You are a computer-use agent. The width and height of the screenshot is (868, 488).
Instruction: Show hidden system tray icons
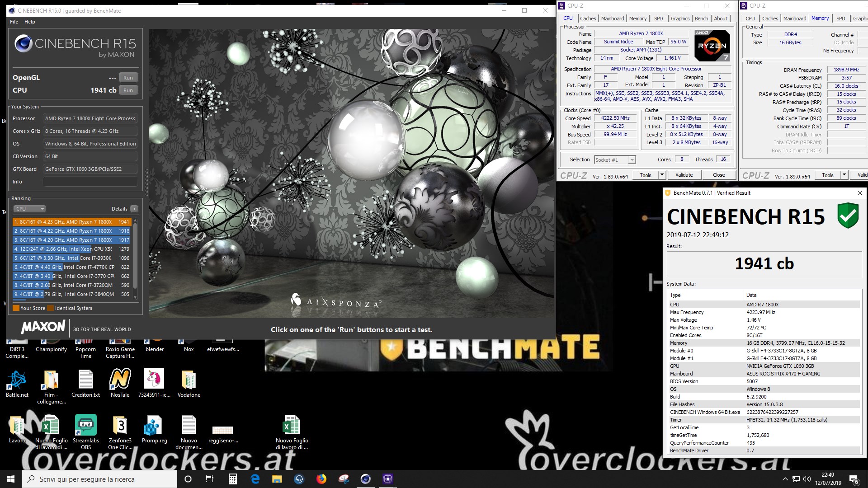(785, 479)
